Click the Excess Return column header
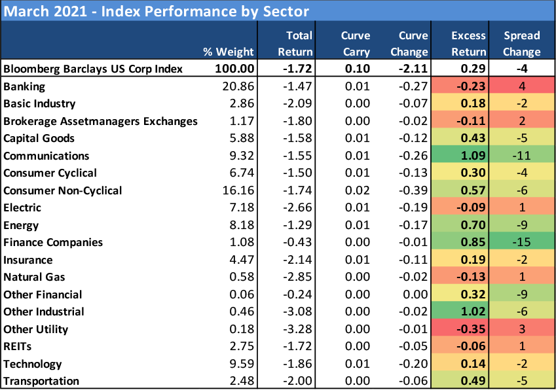This screenshot has width=556, height=392. click(468, 43)
